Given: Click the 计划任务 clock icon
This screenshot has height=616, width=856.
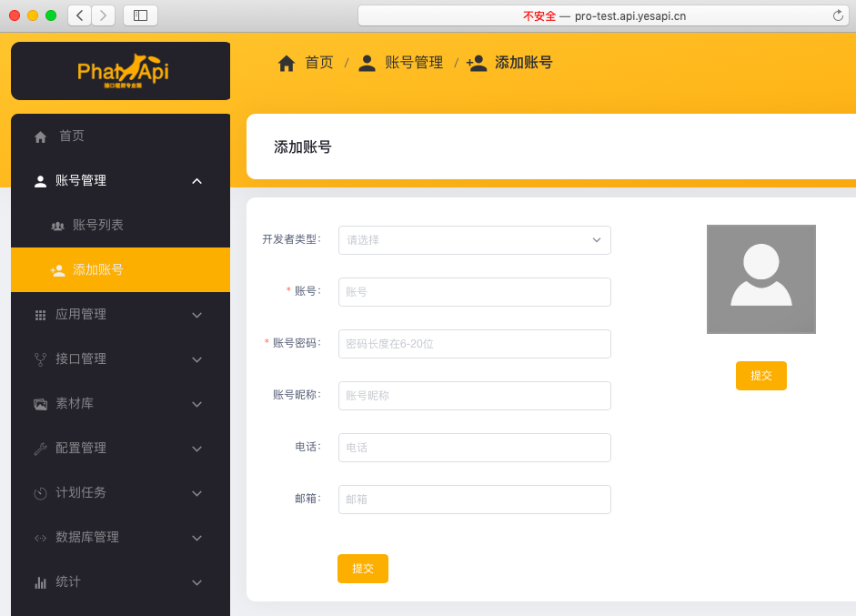Looking at the screenshot, I should pos(40,493).
